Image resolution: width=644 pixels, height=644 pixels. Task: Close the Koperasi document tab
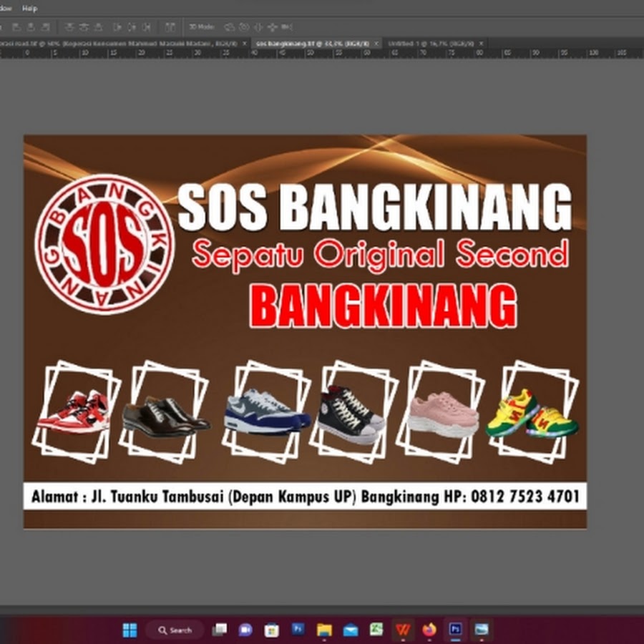(x=245, y=43)
